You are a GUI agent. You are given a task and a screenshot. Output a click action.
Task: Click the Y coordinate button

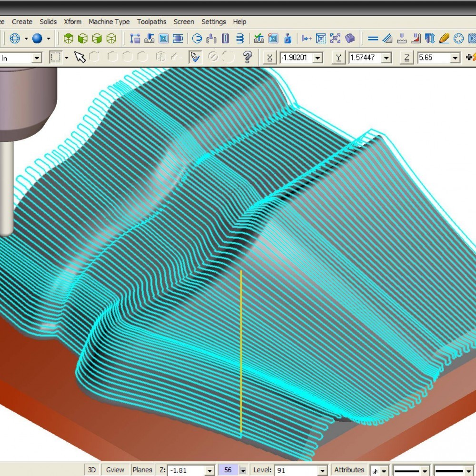[339, 58]
